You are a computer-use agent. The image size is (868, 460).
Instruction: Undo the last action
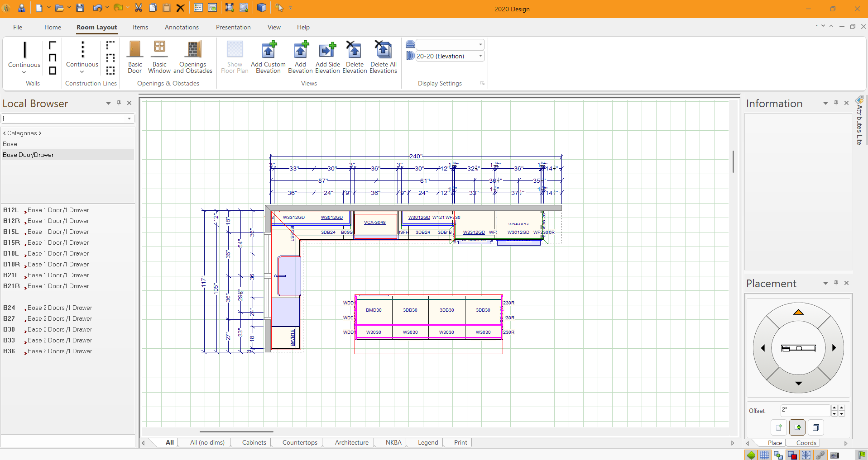(97, 8)
